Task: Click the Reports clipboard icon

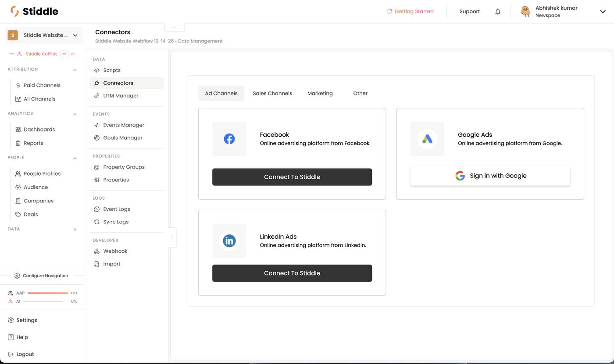Action: (18, 143)
